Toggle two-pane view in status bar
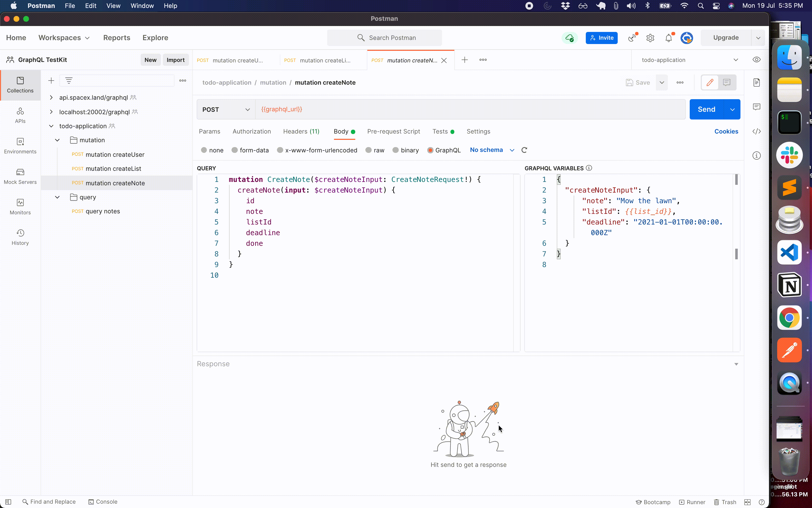Image resolution: width=812 pixels, height=508 pixels. pyautogui.click(x=747, y=502)
